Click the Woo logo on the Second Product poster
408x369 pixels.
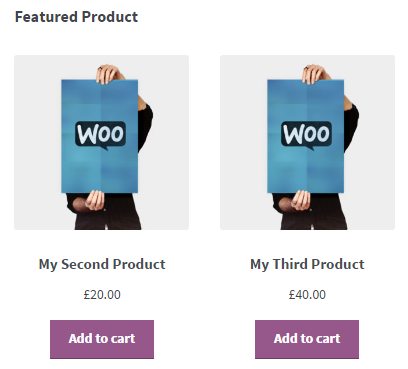click(x=100, y=135)
